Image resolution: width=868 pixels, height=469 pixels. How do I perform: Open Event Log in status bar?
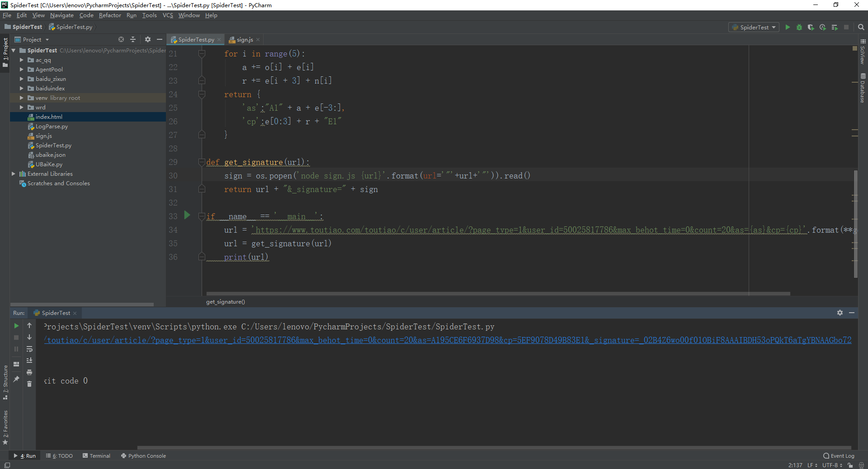click(x=839, y=456)
